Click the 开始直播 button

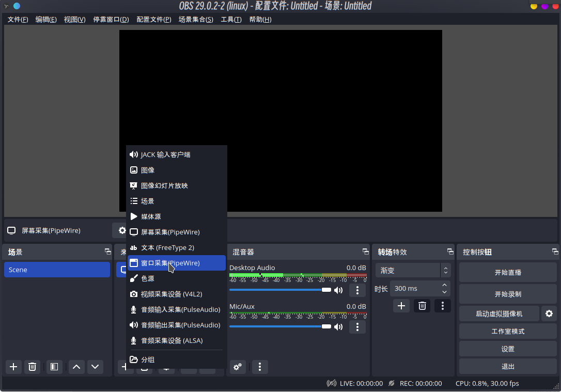click(507, 272)
